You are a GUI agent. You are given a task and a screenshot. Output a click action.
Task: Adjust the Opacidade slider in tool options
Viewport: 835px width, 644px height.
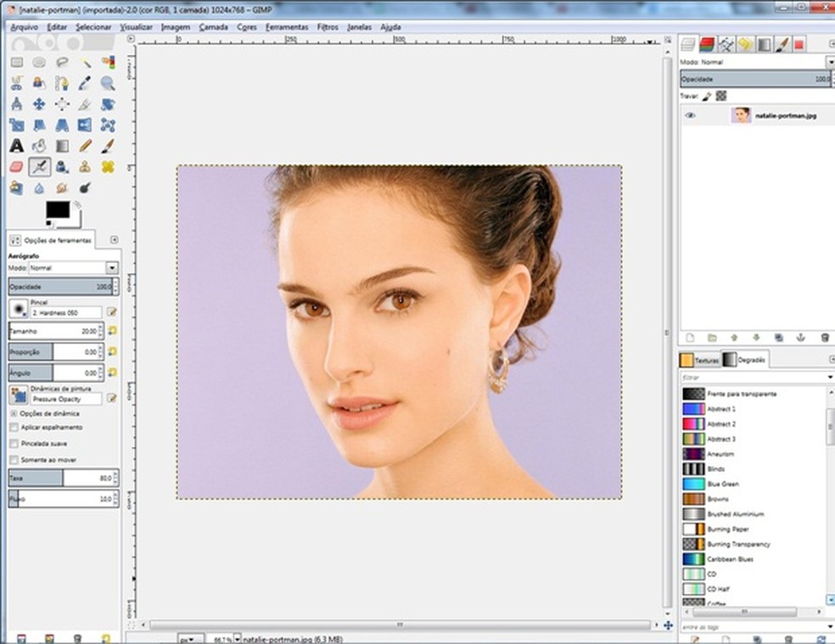[59, 286]
